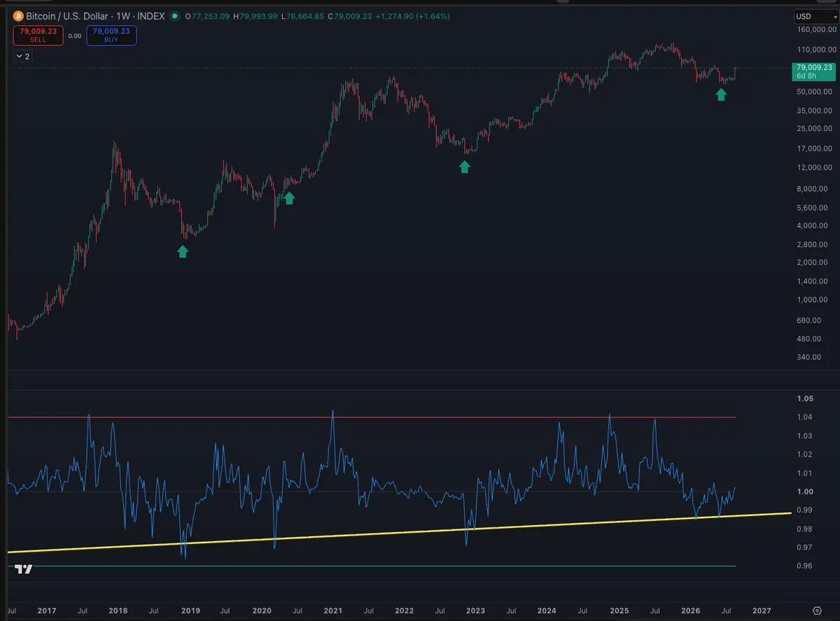
Task: Click the 0.98 indicator scale label
Action: (x=804, y=529)
